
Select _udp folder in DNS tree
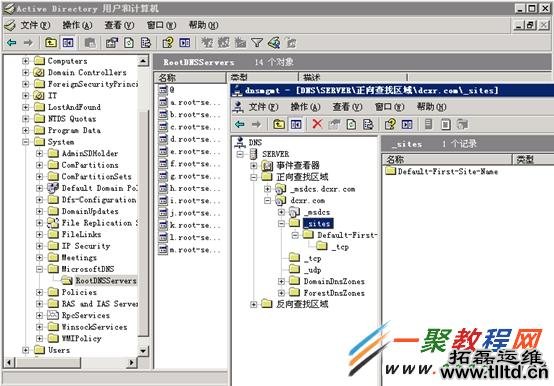312,270
